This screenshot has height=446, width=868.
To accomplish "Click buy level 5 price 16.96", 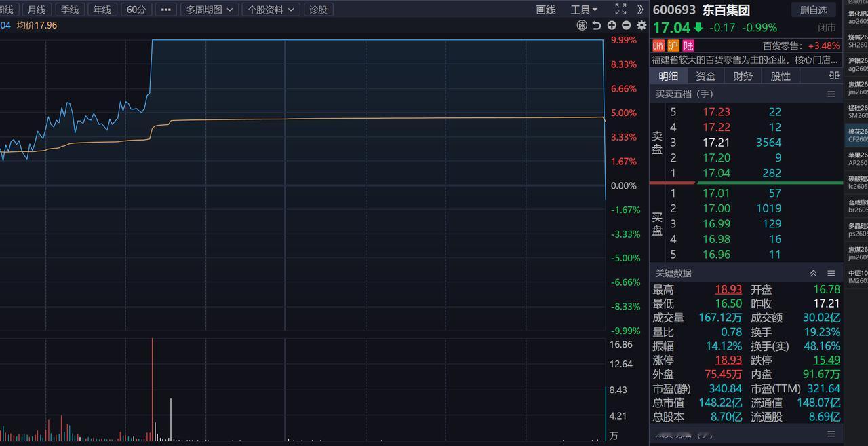I will 717,255.
